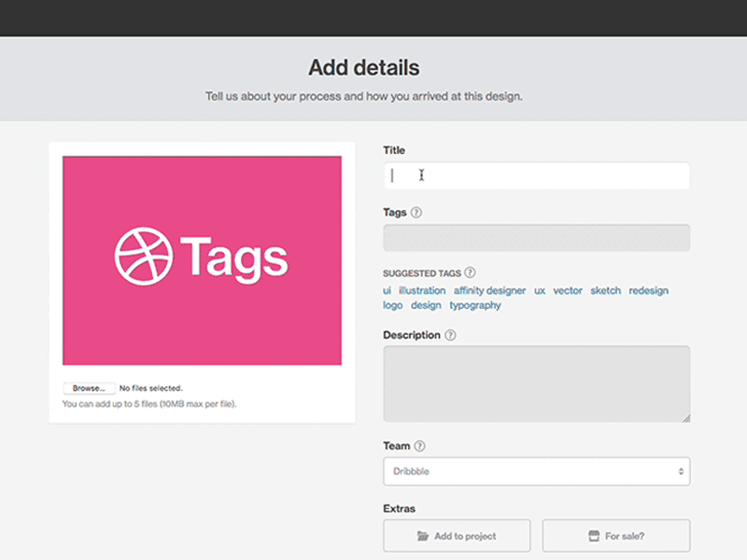Click the Add to project button
This screenshot has width=747, height=560.
[x=457, y=536]
